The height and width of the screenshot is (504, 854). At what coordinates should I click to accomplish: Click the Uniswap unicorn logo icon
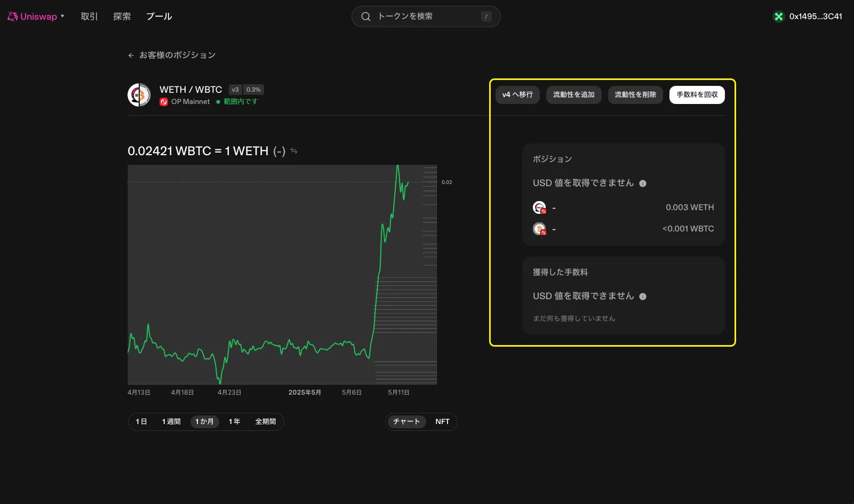(13, 17)
